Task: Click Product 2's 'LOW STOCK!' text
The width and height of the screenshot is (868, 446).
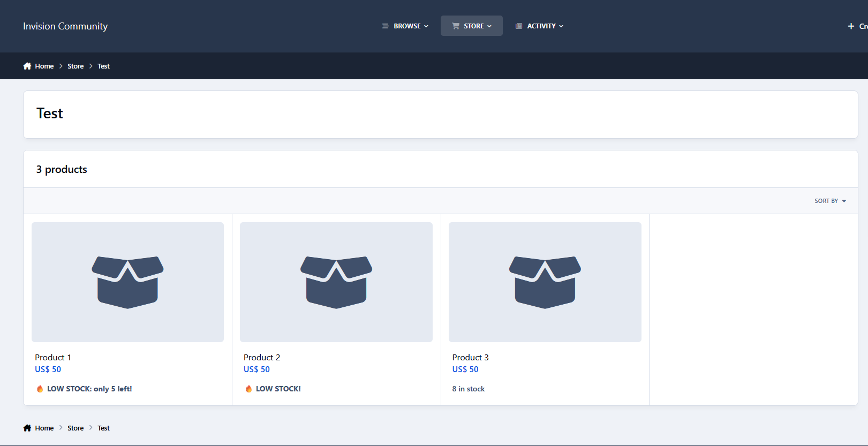Action: 278,389
